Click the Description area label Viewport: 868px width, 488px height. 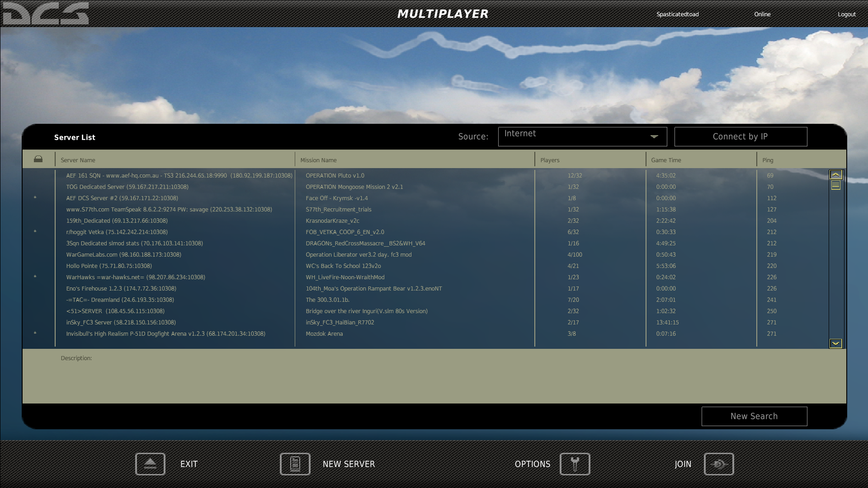click(76, 358)
